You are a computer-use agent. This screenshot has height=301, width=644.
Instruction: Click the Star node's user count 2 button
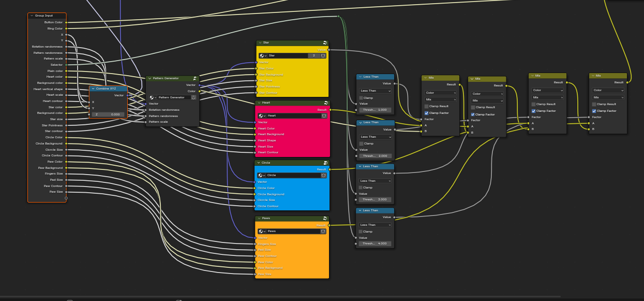pos(313,55)
